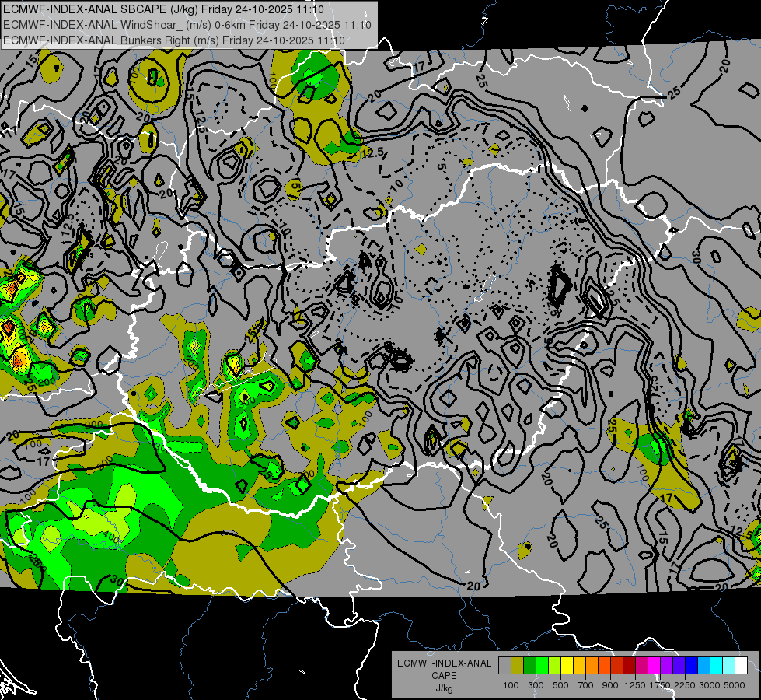Click the brick red swatch right of 900

tap(616, 666)
